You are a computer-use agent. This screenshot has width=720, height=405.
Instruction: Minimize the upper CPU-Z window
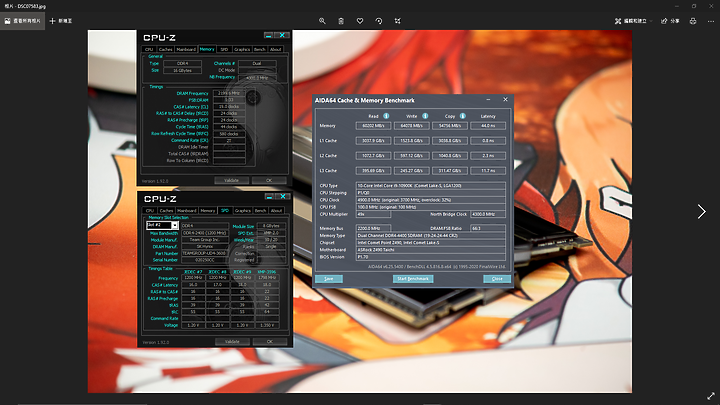(269, 35)
